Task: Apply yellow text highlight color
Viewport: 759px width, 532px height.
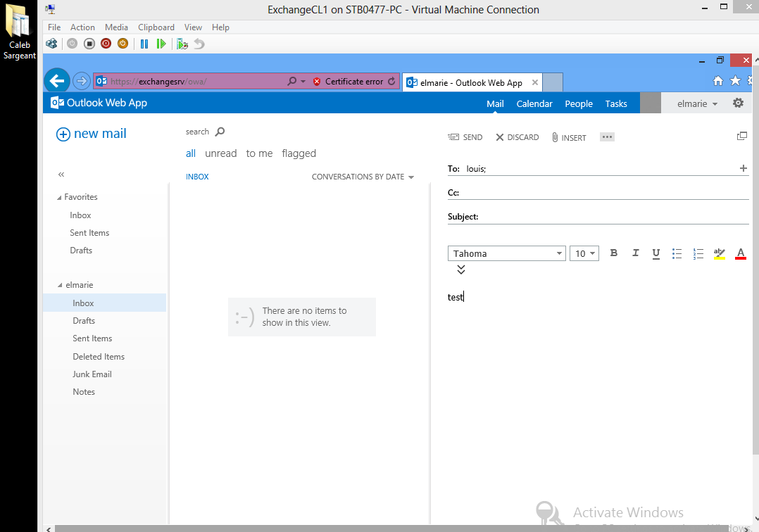Action: click(x=720, y=253)
